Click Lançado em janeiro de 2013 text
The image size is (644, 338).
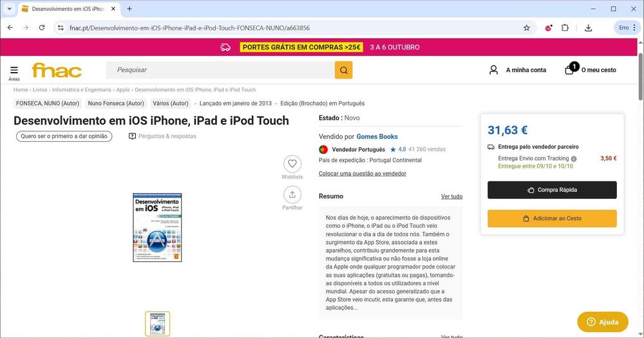tap(235, 104)
